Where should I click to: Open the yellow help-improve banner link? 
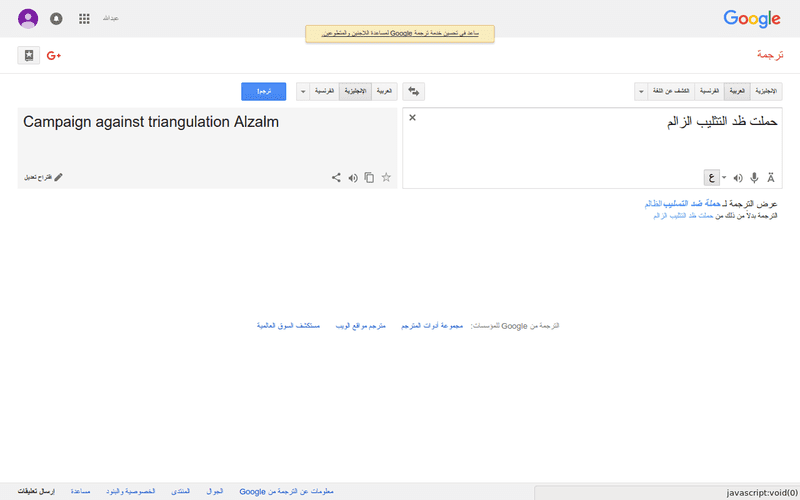coord(400,33)
